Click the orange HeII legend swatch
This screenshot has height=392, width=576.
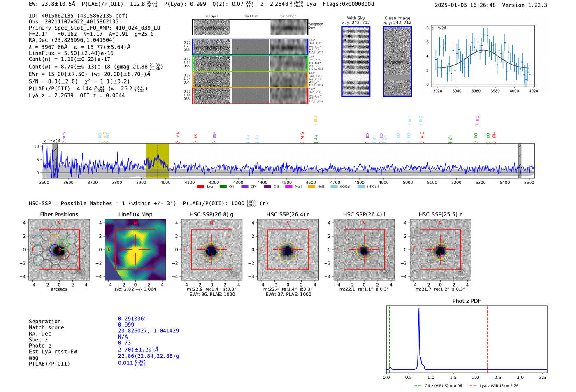click(x=311, y=187)
